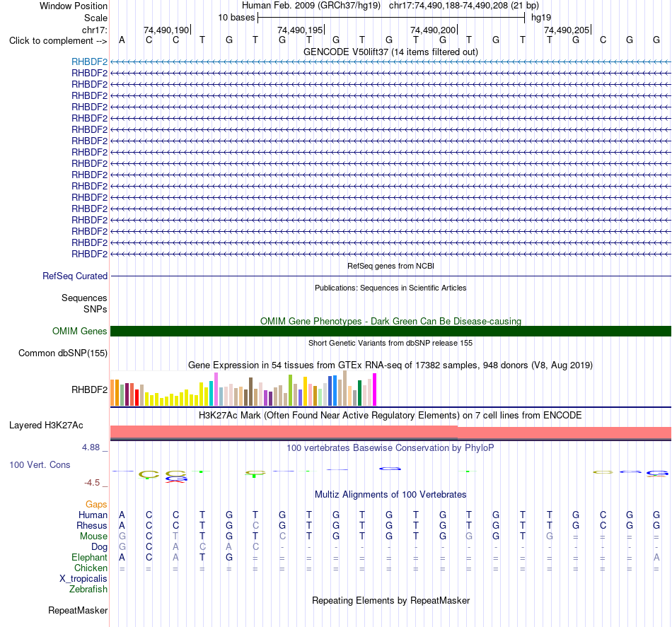Click GENCODE V50lift37 track title
The image size is (672, 627).
[x=390, y=52]
